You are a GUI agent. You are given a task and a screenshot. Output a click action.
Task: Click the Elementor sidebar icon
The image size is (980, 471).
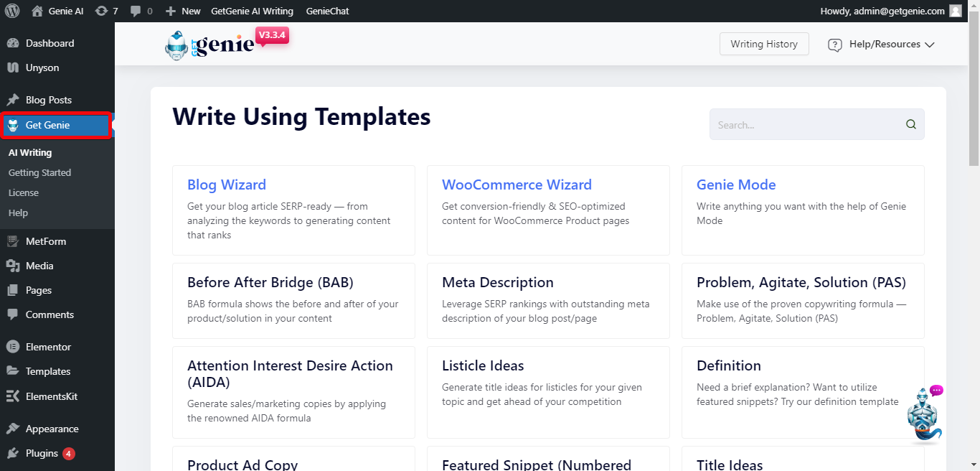click(x=13, y=347)
